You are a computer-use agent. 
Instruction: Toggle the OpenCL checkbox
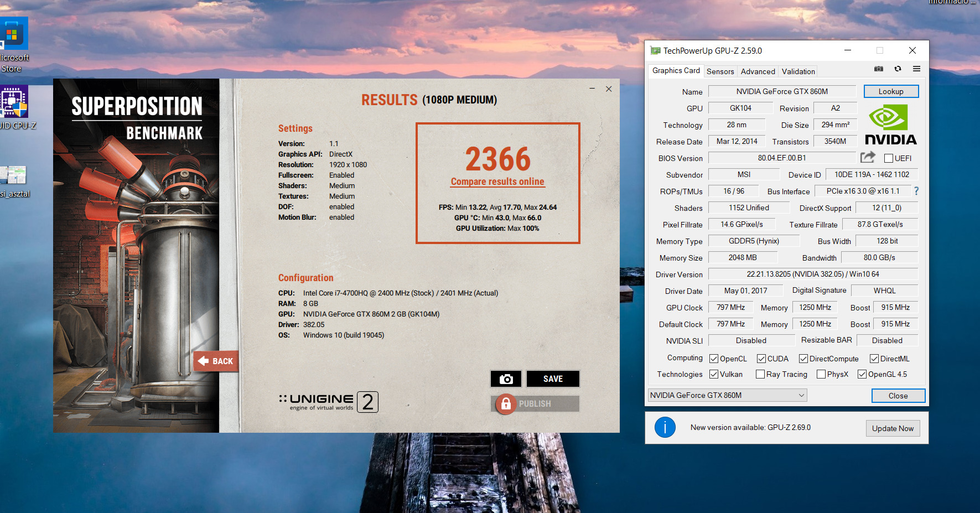click(x=714, y=359)
